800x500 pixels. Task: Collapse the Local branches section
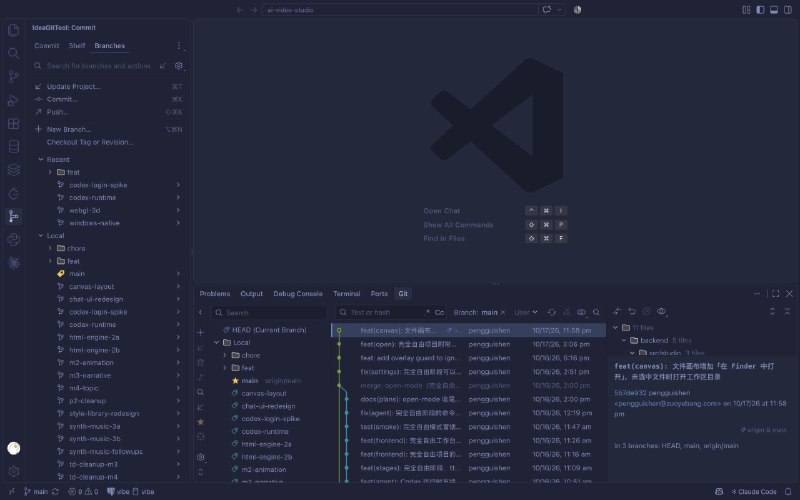coord(41,236)
